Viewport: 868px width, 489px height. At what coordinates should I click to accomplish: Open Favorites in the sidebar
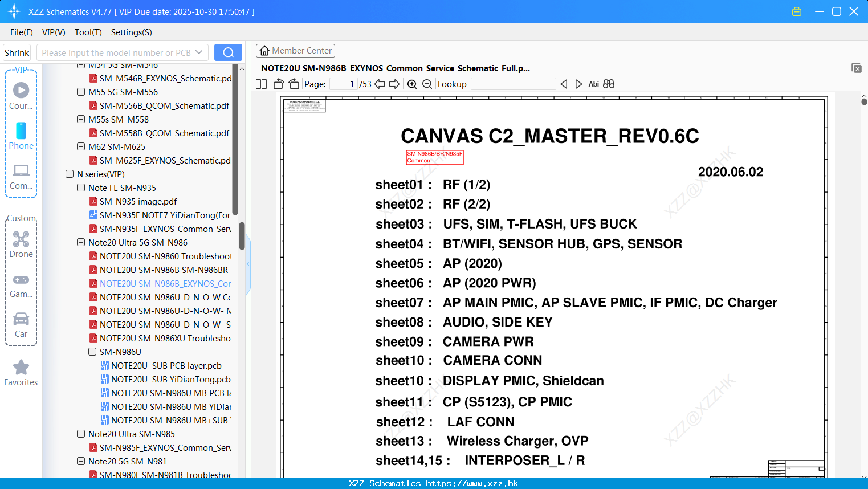[21, 373]
